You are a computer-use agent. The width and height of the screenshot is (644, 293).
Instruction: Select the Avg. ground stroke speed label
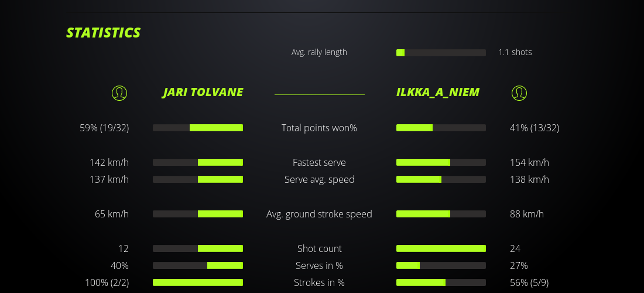coord(319,214)
